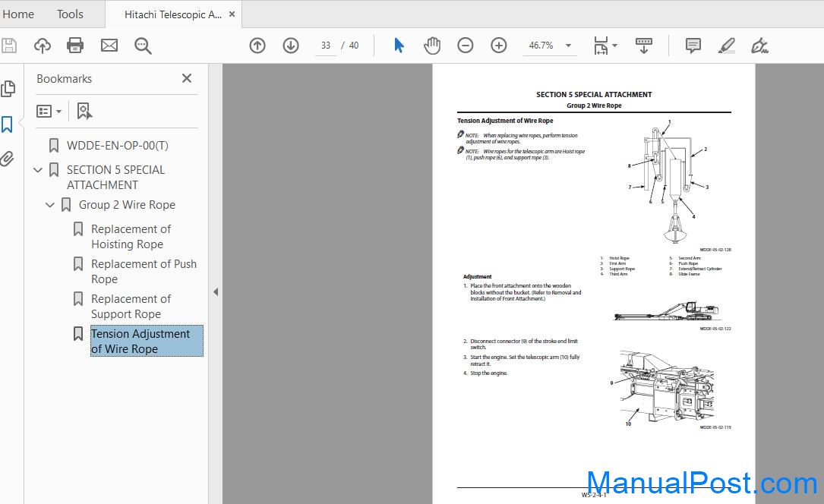The height and width of the screenshot is (504, 824).
Task: Click the 'SECTION 5 SPECIAL ATTACHMENT' page title
Action: tap(594, 94)
